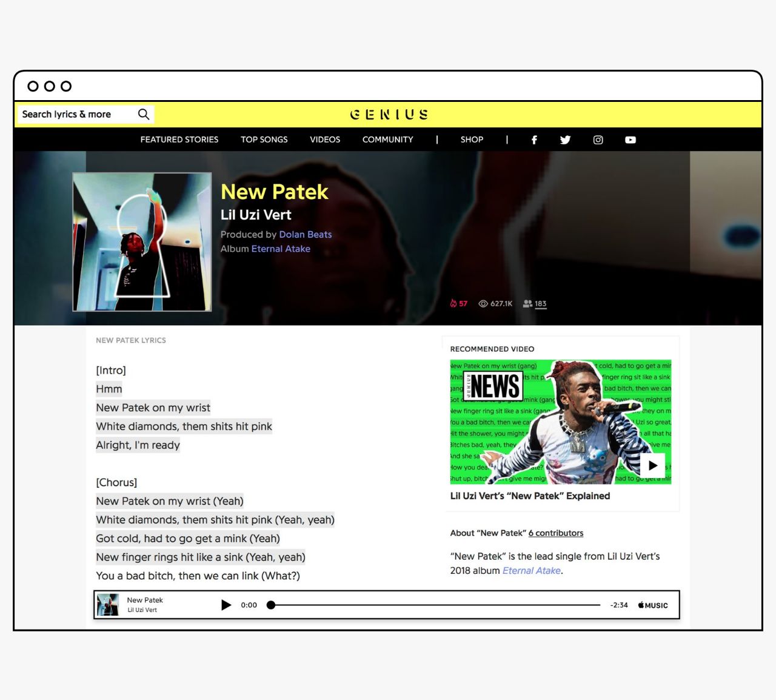Click the remaining time -2:34
Viewport: 776px width, 700px height.
tap(619, 605)
